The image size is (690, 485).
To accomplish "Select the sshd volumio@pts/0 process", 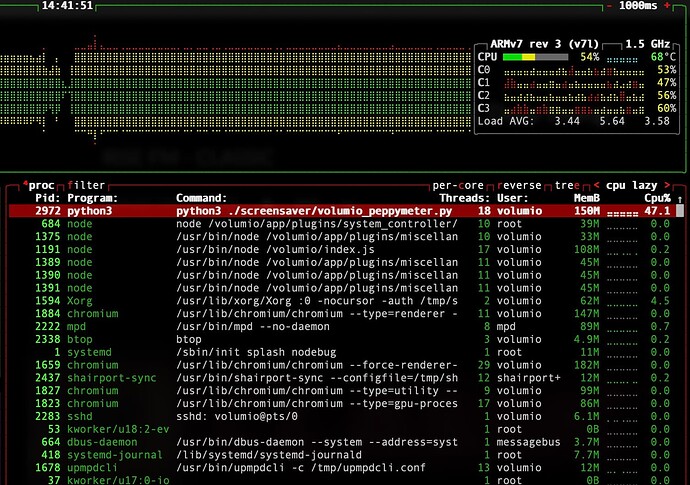I will tap(342, 416).
